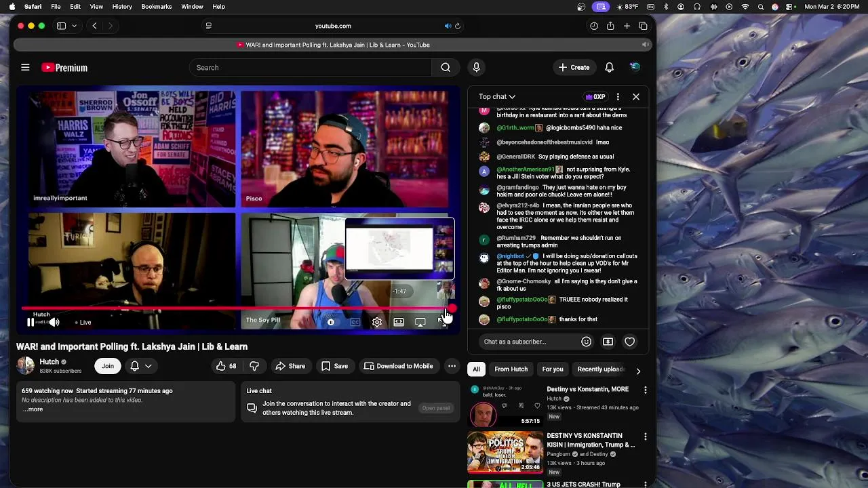Select the Recently uploaded filter chip

pos(600,369)
